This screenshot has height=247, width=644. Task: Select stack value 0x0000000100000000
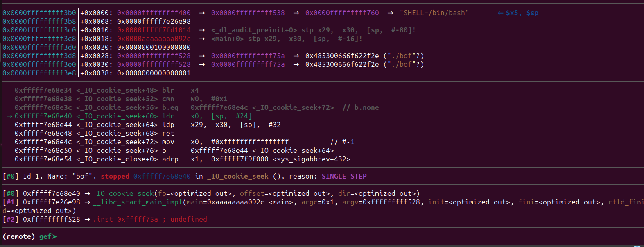154,48
